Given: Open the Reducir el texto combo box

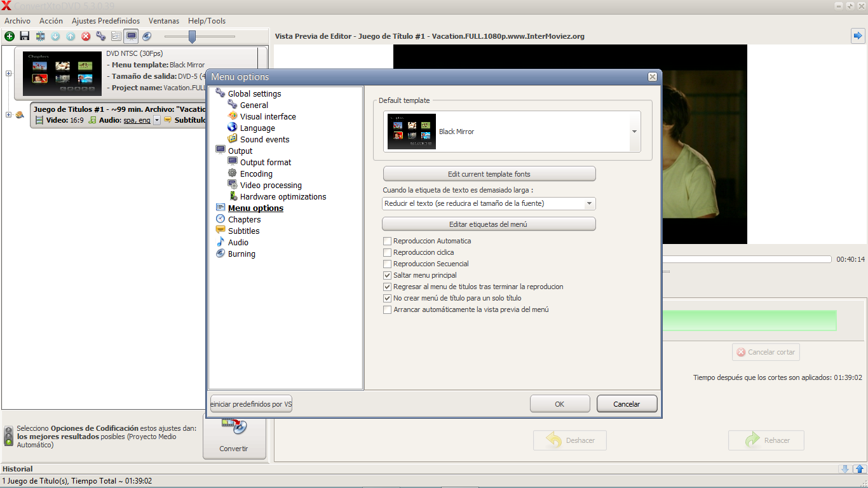Looking at the screenshot, I should tap(489, 204).
